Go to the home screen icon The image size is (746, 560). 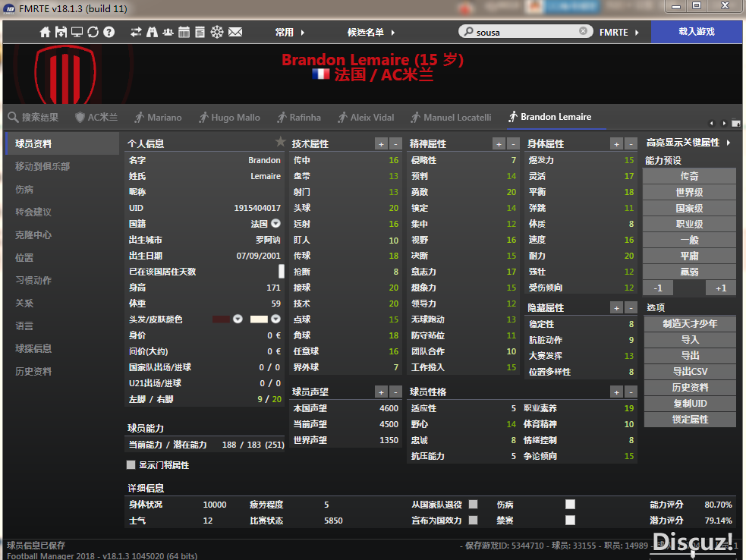46,32
